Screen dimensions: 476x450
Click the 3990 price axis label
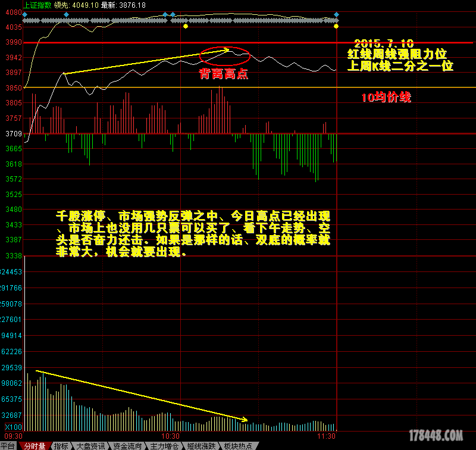tap(14, 42)
